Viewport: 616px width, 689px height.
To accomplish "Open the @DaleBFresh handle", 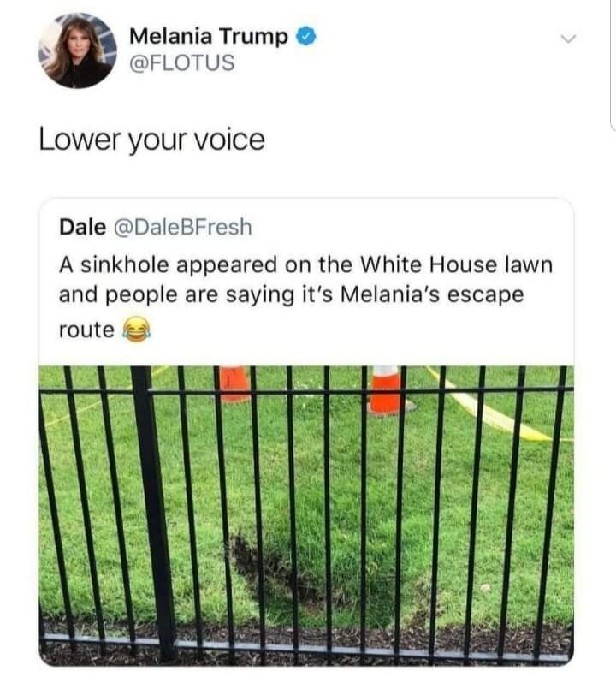I will [183, 227].
